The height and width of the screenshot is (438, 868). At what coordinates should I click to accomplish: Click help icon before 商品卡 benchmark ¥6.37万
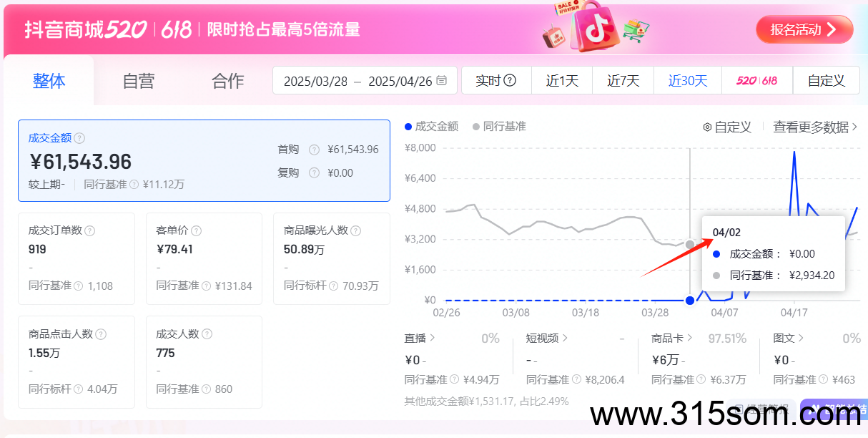coord(701,380)
